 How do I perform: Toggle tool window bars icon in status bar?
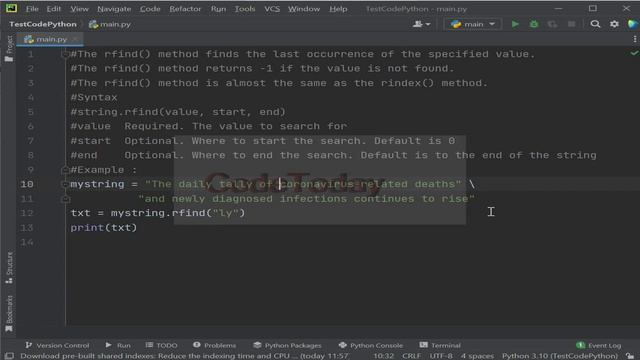(x=9, y=356)
